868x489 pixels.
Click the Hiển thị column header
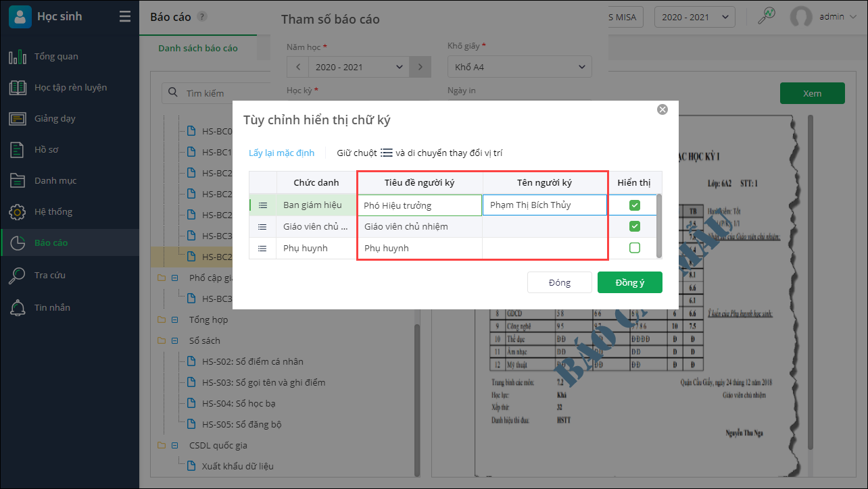pos(634,183)
